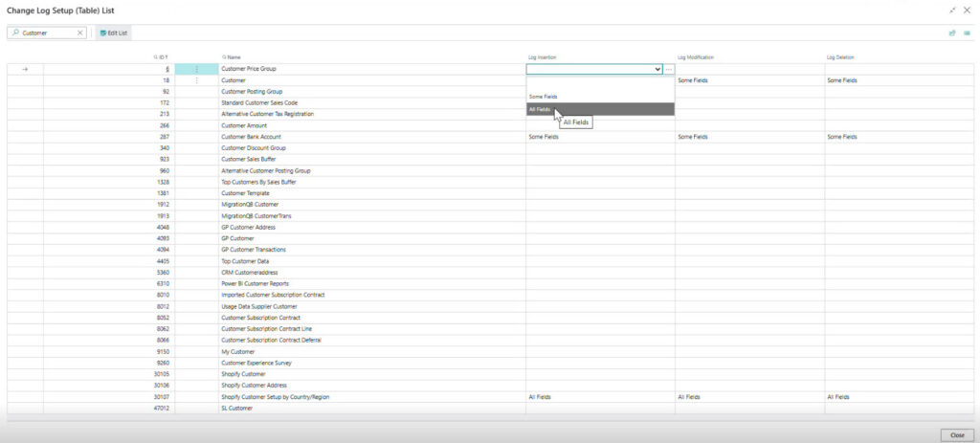
Task: Select SL Customer row
Action: tap(490, 408)
